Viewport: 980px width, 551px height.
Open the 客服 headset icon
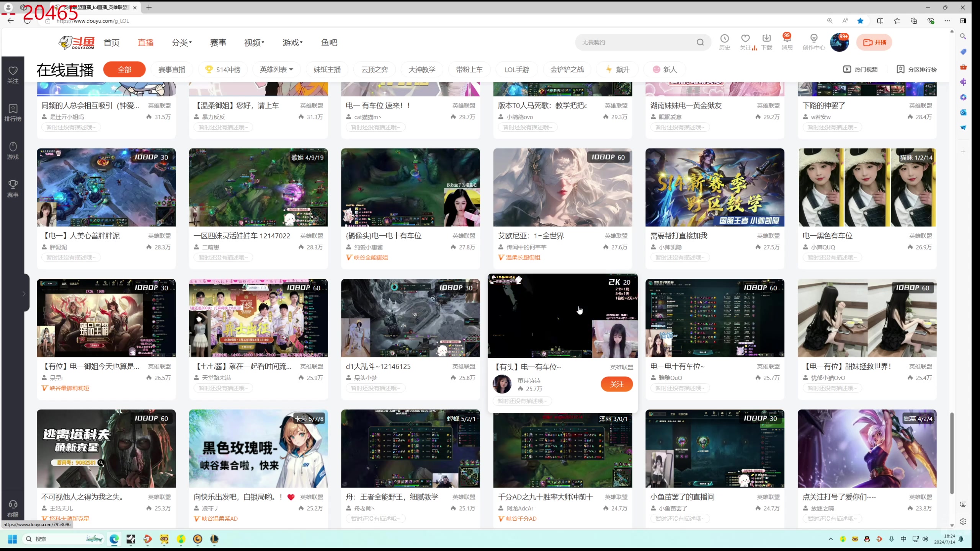point(13,509)
